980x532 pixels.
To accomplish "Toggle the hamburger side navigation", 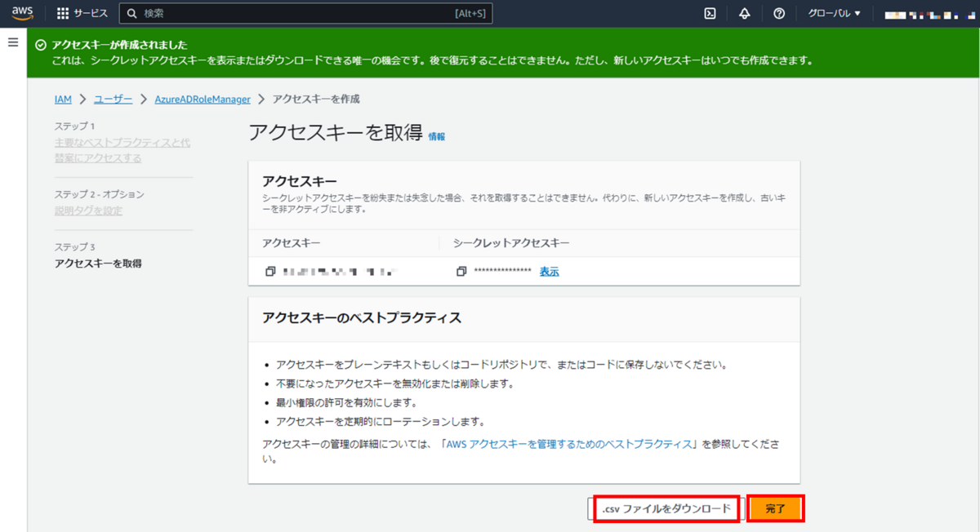I will [x=13, y=42].
